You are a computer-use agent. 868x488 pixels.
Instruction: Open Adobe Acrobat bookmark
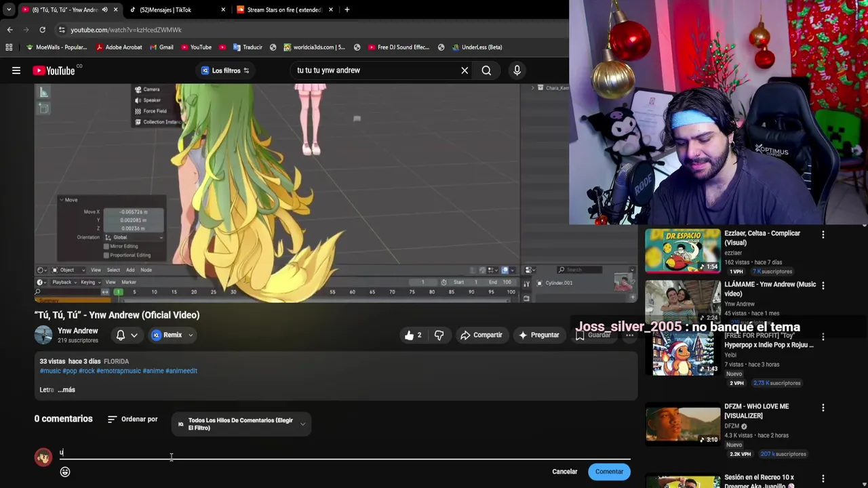(x=119, y=47)
